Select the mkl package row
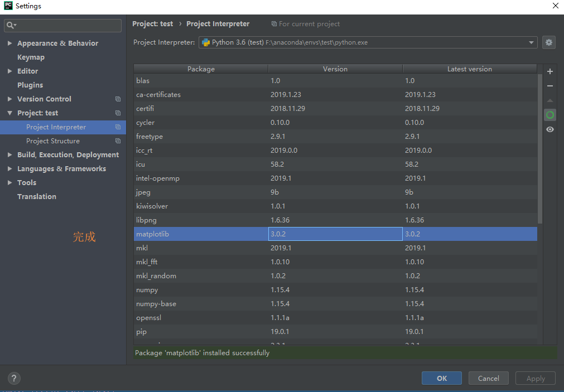The width and height of the screenshot is (564, 392). (335, 248)
